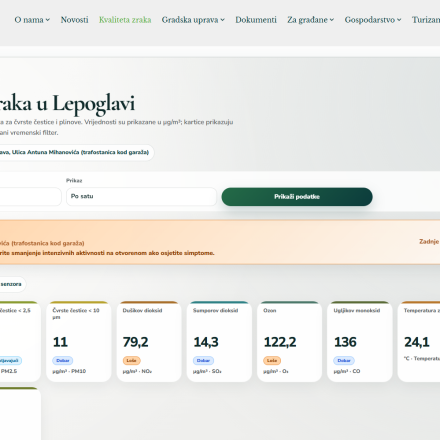Open the Čvrste čestice < 10 µm card
The height and width of the screenshot is (440, 440).
(78, 342)
